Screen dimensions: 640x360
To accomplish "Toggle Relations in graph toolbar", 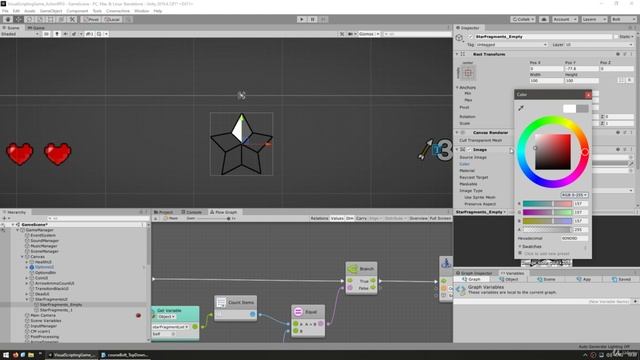I will coord(319,218).
